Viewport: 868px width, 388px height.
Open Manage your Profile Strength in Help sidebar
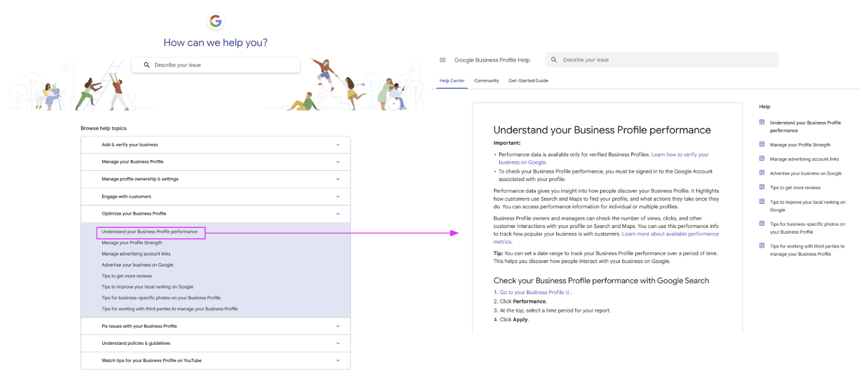(800, 145)
